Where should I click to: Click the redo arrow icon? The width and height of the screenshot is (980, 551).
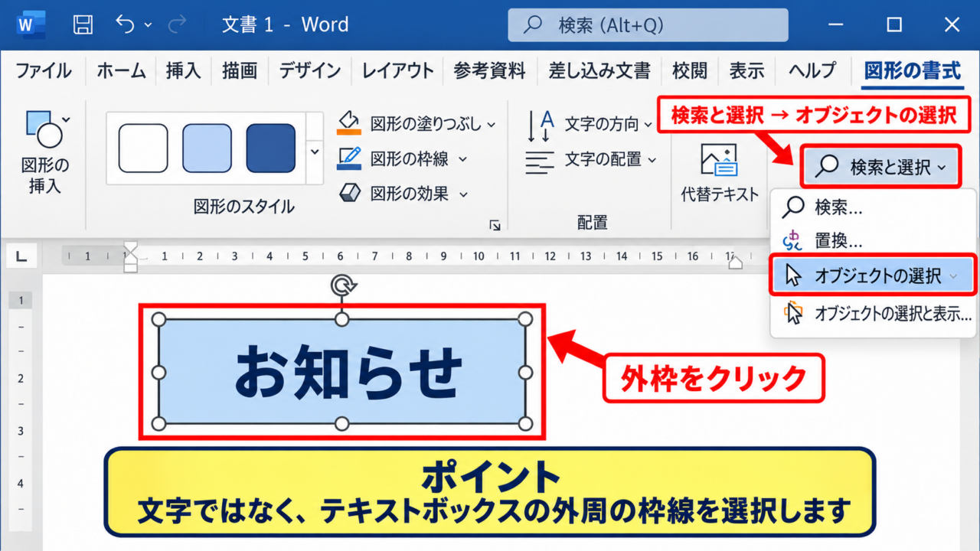coord(177,24)
